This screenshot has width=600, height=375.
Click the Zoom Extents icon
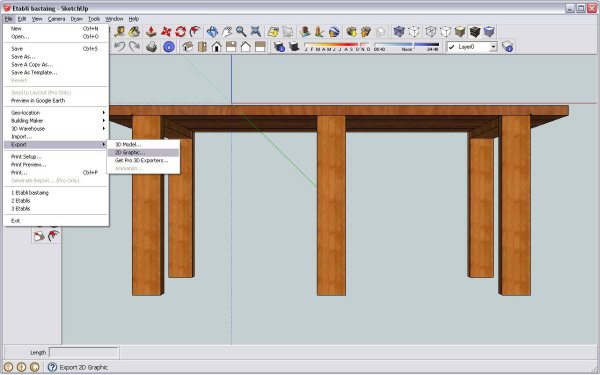(256, 31)
